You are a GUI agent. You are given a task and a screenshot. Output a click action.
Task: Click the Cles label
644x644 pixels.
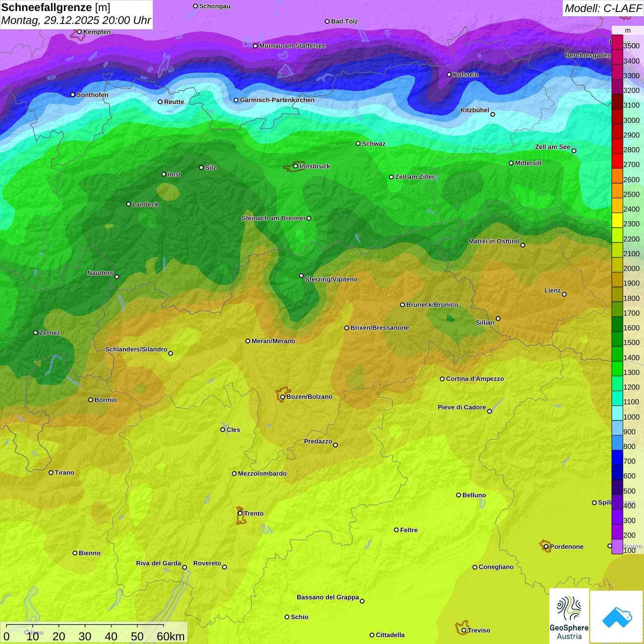(233, 430)
